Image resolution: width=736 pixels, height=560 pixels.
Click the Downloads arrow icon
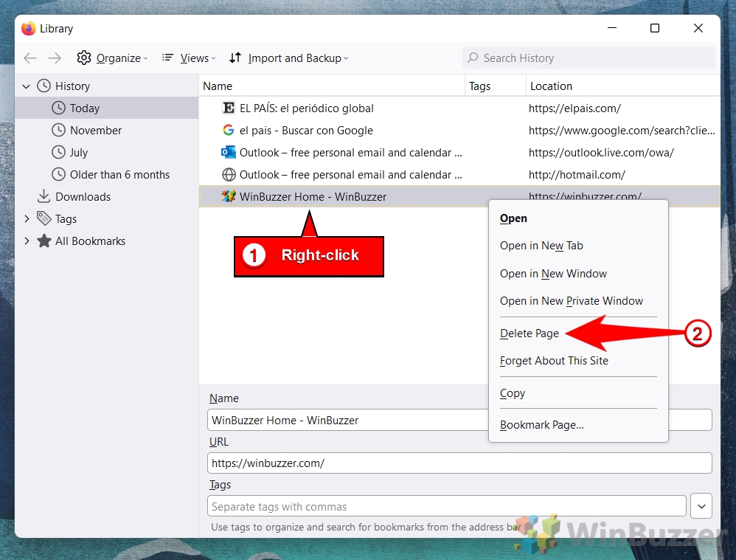click(x=44, y=196)
